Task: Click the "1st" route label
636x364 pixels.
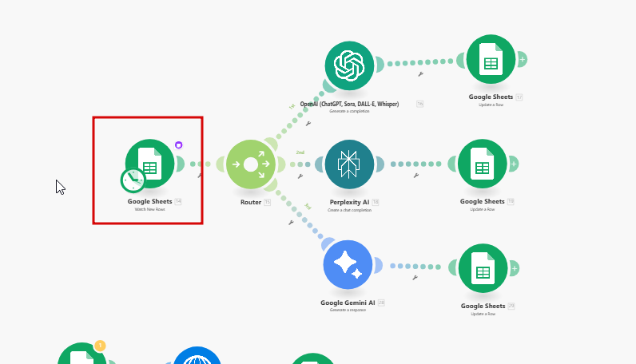Action: [292, 107]
